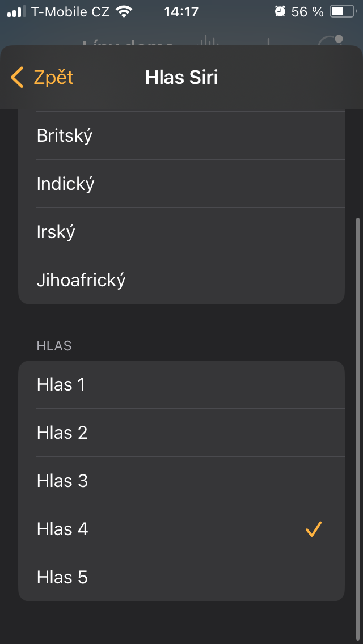Screen dimensions: 363x644
Task: Click the orange checkmark beside Hlas 4
Action: (x=314, y=529)
